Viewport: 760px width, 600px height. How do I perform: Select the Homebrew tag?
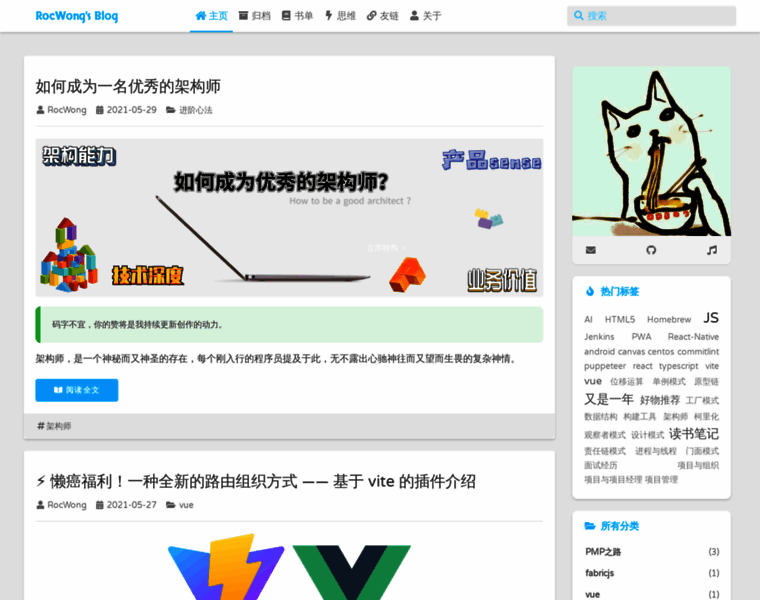point(669,319)
